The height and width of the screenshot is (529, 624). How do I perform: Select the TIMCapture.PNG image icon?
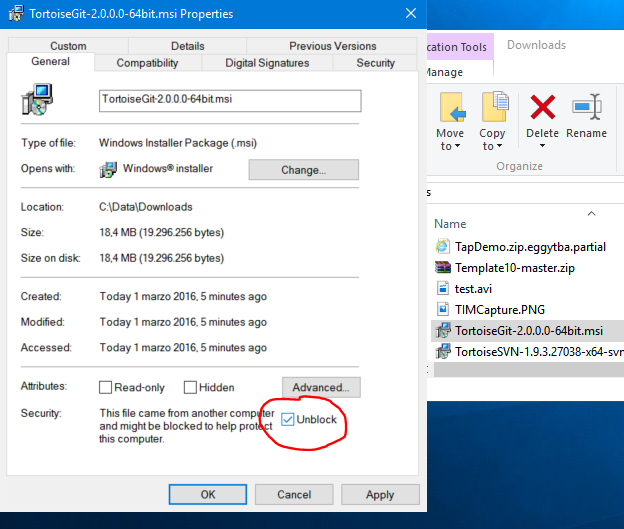pos(442,309)
